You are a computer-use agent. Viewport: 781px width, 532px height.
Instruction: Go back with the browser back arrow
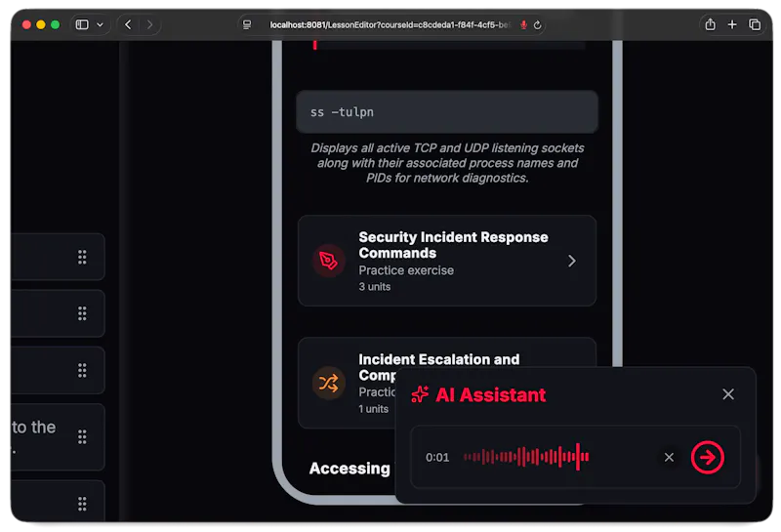(x=128, y=24)
